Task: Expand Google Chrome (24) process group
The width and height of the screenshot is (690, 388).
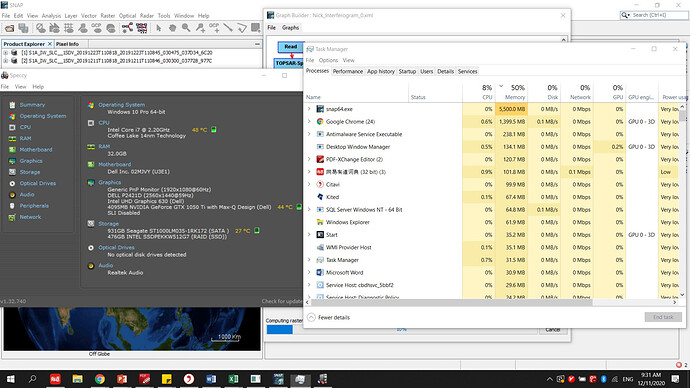Action: pos(309,121)
